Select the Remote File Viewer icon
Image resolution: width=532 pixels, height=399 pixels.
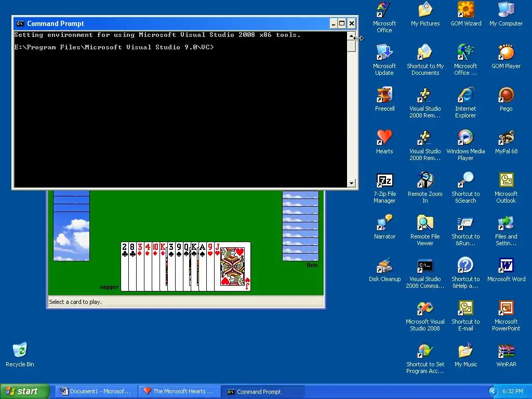click(425, 230)
